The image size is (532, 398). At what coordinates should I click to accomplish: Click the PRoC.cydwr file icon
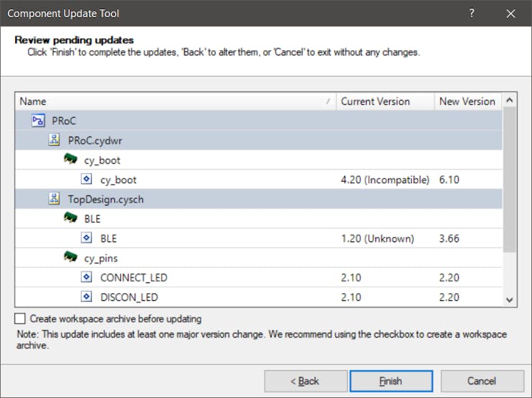[54, 140]
